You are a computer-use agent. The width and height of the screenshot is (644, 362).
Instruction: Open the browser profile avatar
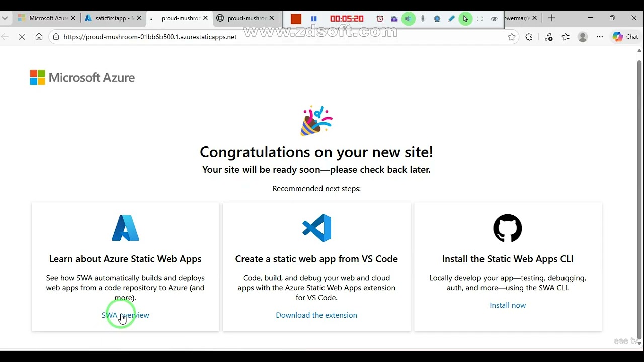click(x=583, y=37)
